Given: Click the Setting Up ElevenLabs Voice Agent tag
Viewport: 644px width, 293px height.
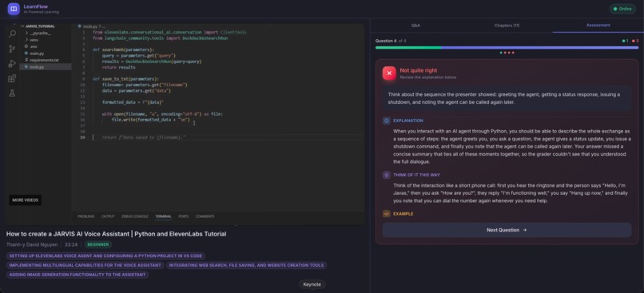Looking at the screenshot, I should tap(105, 256).
